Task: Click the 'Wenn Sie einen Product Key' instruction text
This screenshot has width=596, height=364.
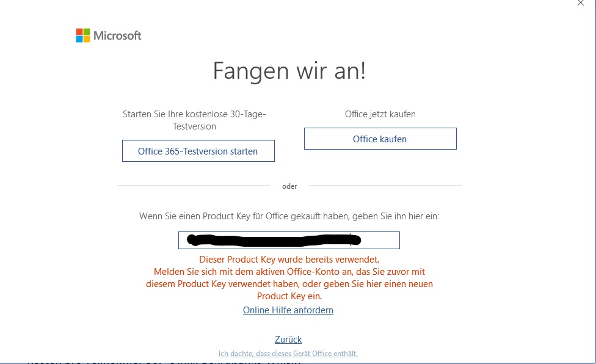Action: click(x=289, y=216)
